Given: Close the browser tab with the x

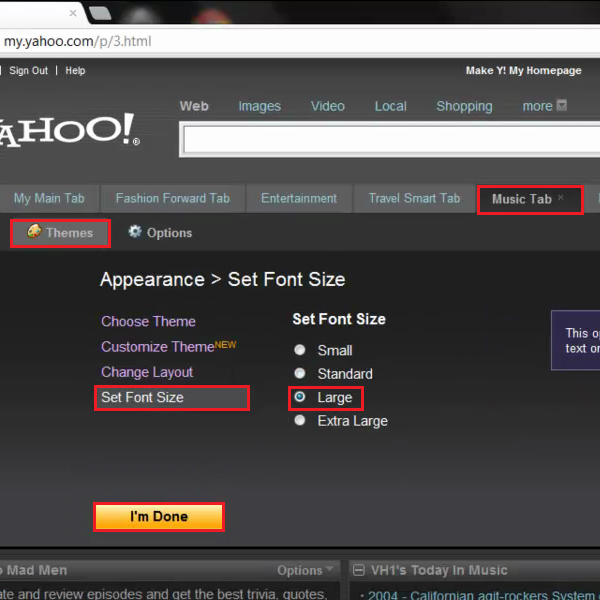Looking at the screenshot, I should tap(73, 13).
